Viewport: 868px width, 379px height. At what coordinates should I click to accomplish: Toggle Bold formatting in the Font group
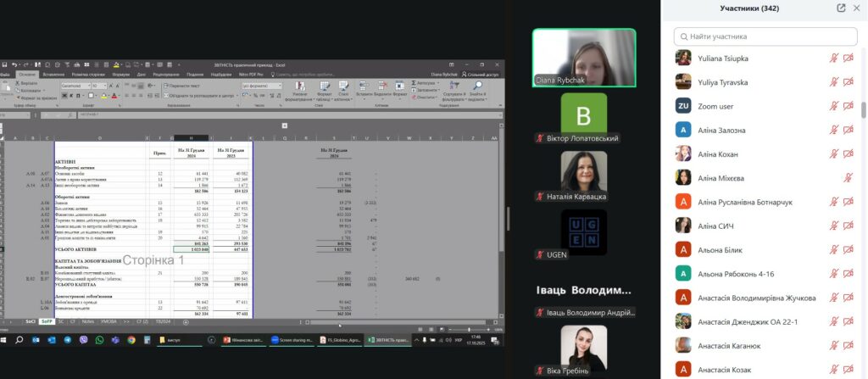pos(64,96)
